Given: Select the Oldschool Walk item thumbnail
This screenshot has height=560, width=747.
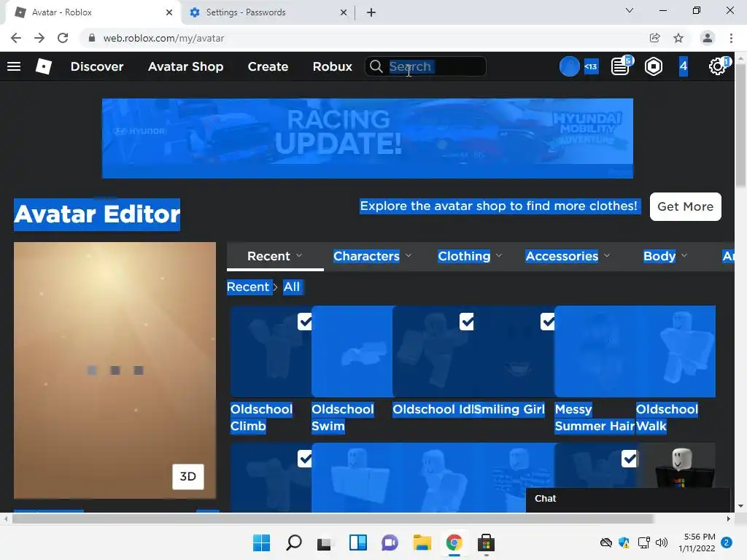Looking at the screenshot, I should tap(675, 351).
